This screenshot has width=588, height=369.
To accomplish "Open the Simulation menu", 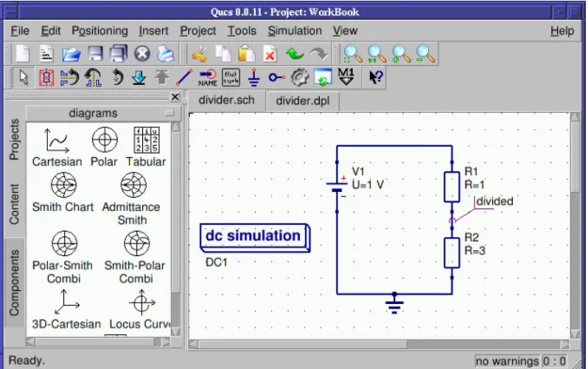I will 294,31.
